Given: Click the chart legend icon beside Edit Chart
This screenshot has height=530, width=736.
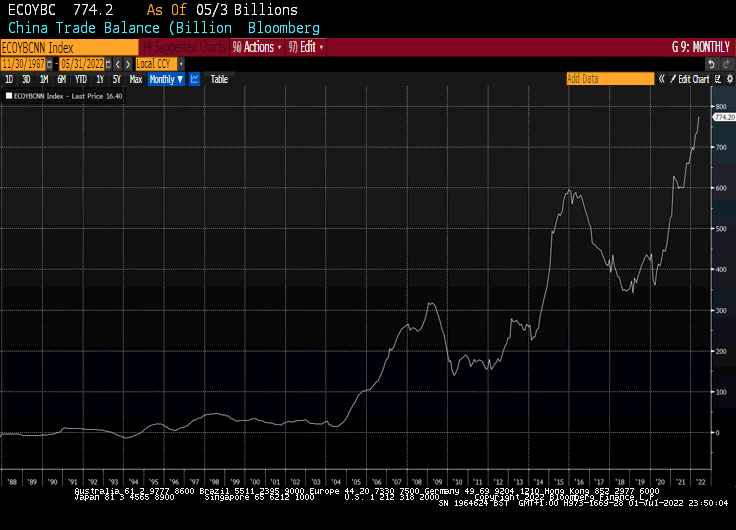Looking at the screenshot, I should tap(717, 79).
